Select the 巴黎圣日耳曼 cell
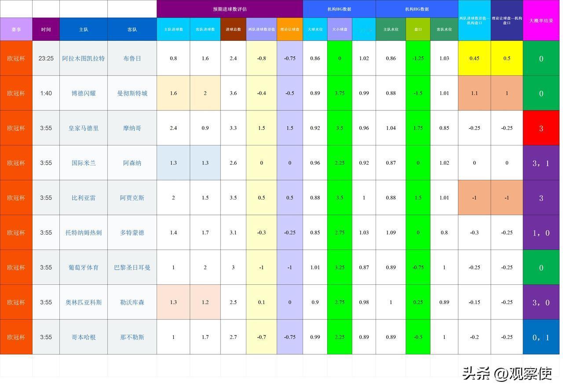 point(132,267)
